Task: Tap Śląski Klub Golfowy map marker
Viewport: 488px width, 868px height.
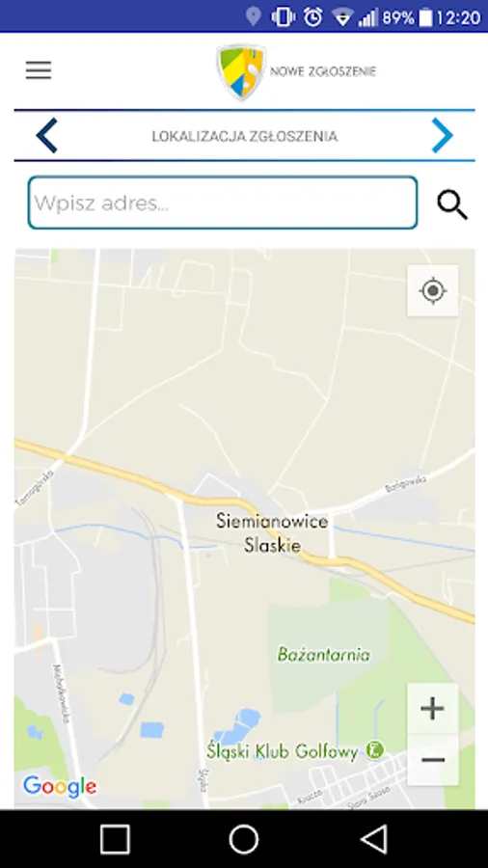Action: pos(376,750)
